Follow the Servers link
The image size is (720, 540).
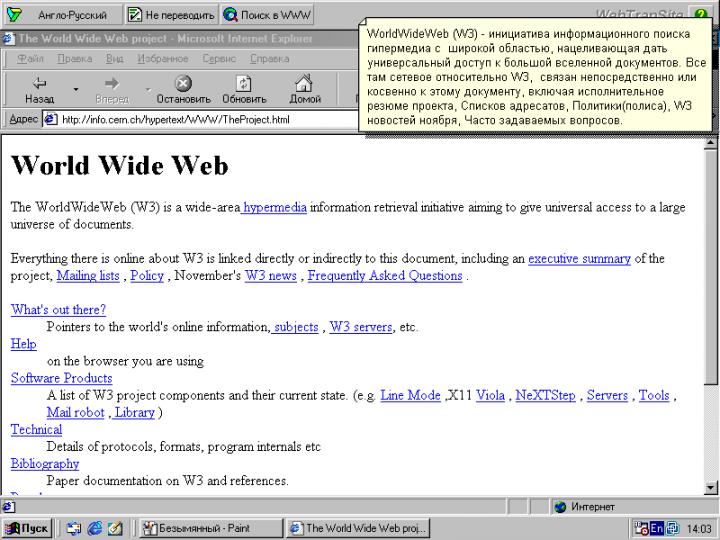(607, 395)
